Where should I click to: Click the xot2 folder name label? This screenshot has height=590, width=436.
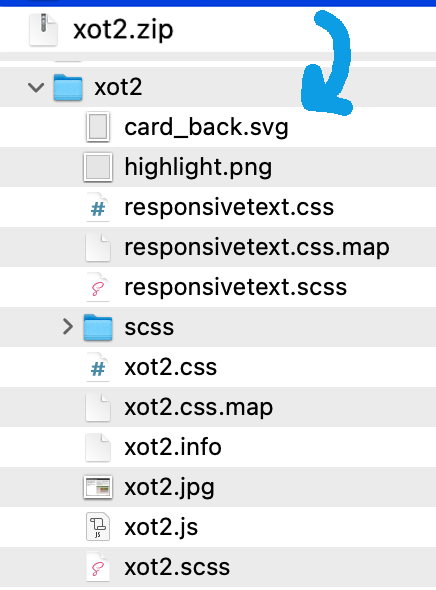click(x=118, y=87)
